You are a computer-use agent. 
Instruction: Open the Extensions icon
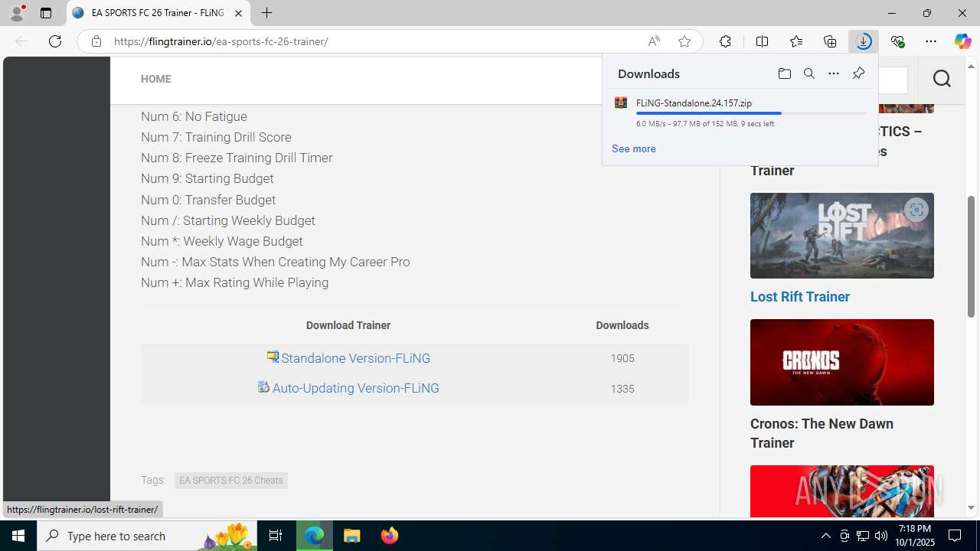(725, 41)
